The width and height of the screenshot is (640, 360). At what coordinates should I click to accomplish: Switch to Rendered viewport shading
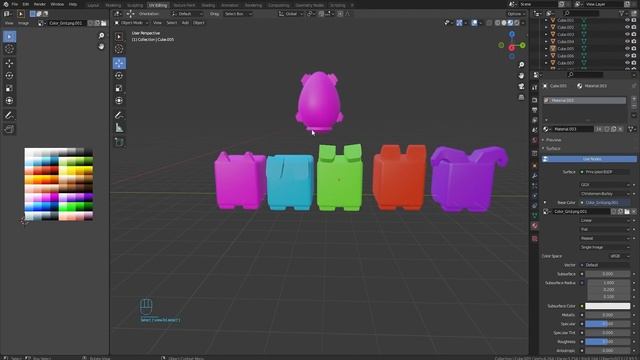[516, 23]
